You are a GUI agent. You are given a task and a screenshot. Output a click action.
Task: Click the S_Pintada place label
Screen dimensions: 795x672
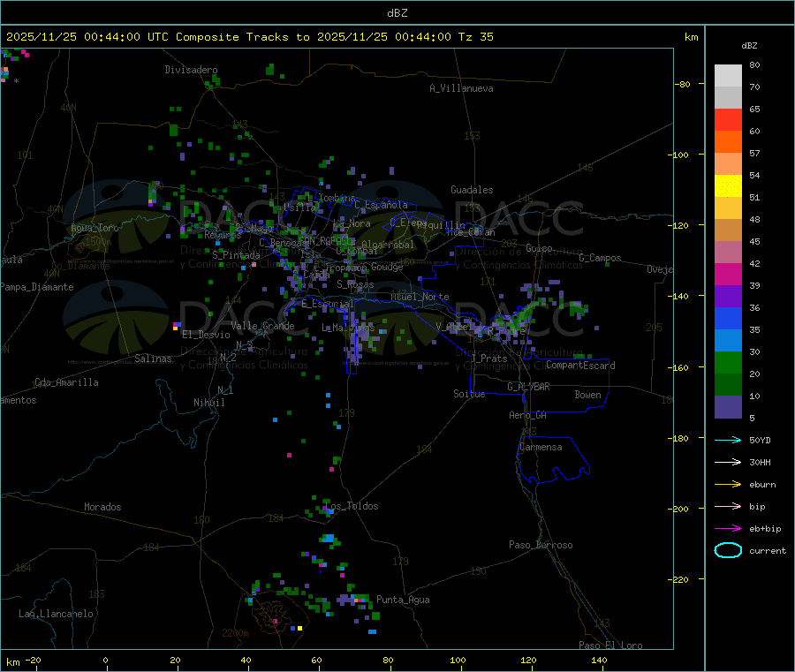[x=236, y=255]
